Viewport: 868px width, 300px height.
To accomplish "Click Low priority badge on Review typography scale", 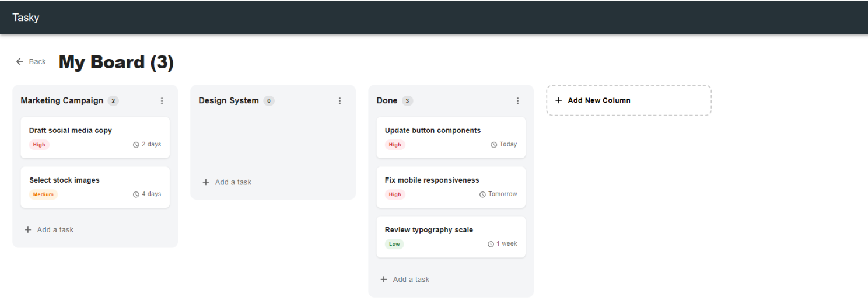I will (x=394, y=244).
